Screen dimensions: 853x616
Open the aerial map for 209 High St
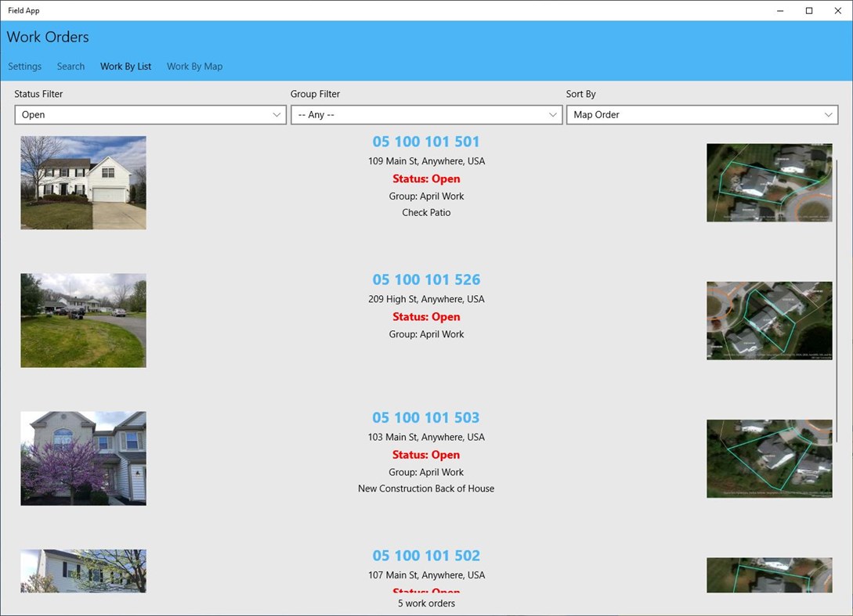pos(769,320)
